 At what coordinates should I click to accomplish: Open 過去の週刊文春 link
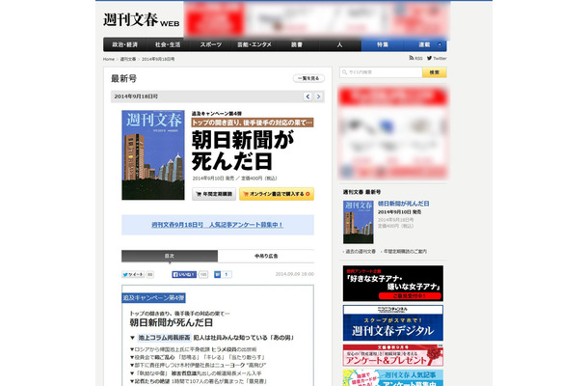click(361, 252)
